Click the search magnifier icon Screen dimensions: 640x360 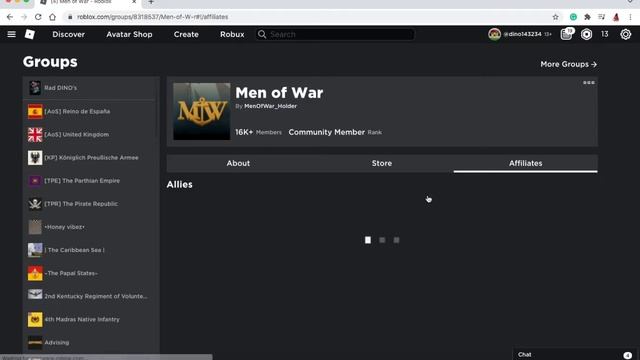(x=262, y=34)
